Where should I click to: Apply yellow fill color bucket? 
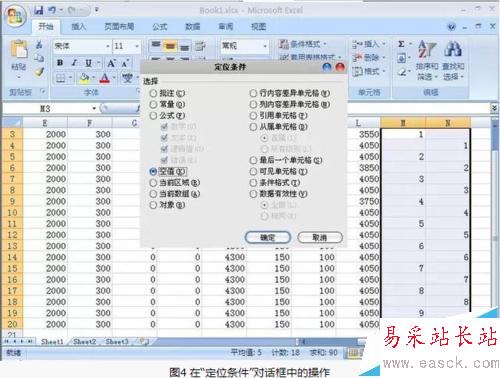click(84, 78)
